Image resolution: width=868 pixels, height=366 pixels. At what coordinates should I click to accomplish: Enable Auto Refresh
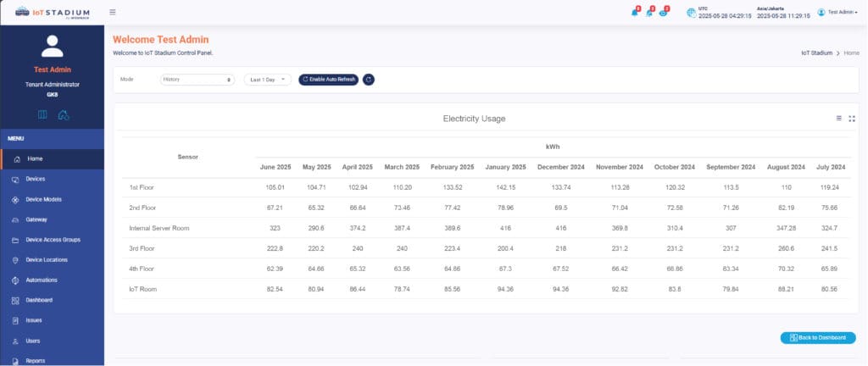328,79
